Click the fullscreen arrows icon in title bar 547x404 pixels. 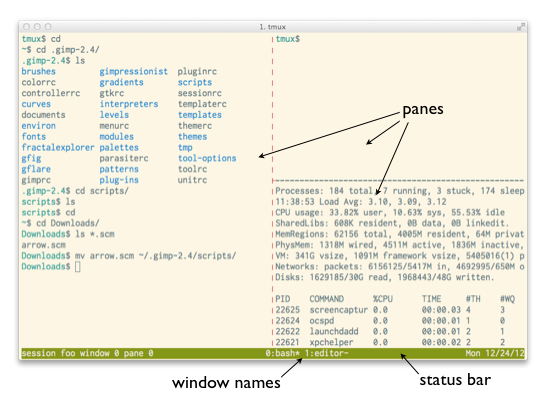pyautogui.click(x=520, y=27)
